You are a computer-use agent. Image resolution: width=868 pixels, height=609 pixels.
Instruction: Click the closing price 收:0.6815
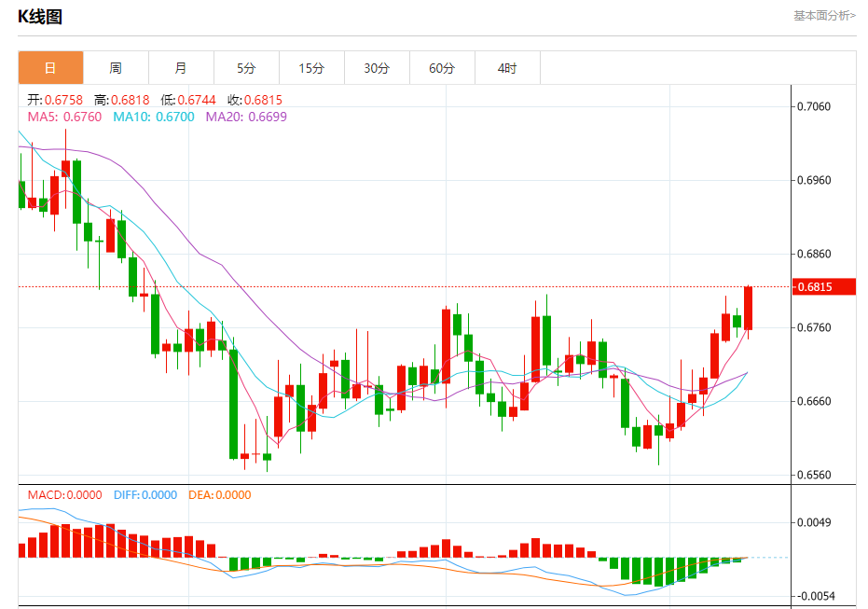255,100
